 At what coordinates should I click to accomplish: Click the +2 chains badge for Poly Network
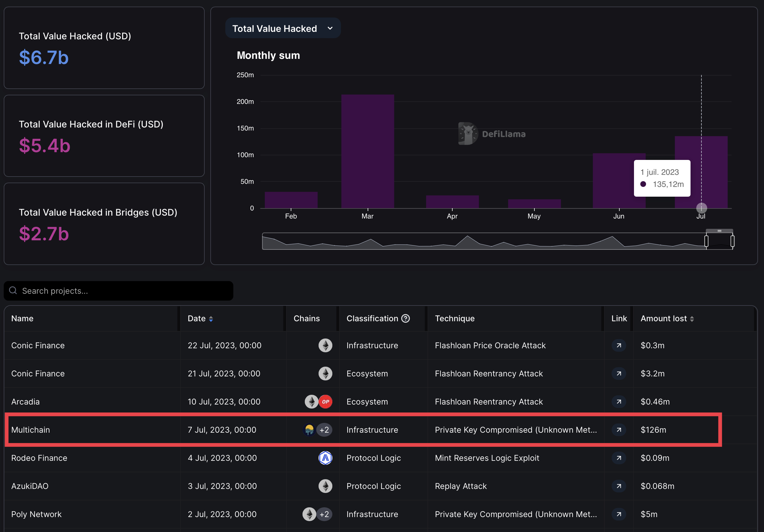(x=324, y=514)
